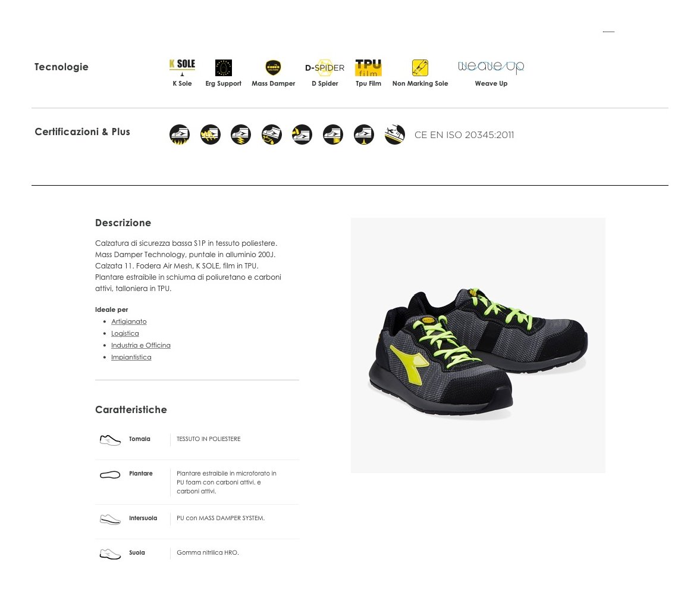Image resolution: width=700 pixels, height=591 pixels.
Task: Select the TPU Film icon
Action: (x=368, y=67)
